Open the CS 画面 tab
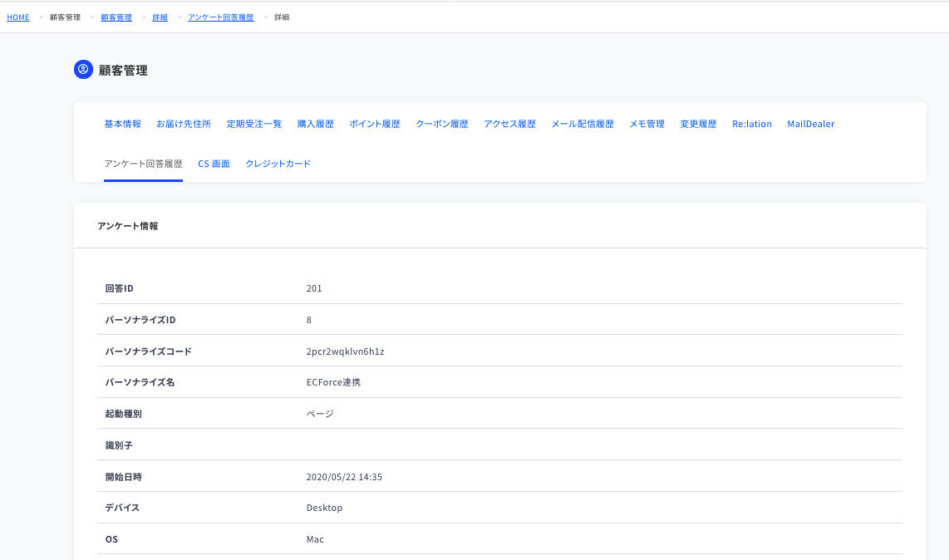The width and height of the screenshot is (949, 560). tap(214, 164)
